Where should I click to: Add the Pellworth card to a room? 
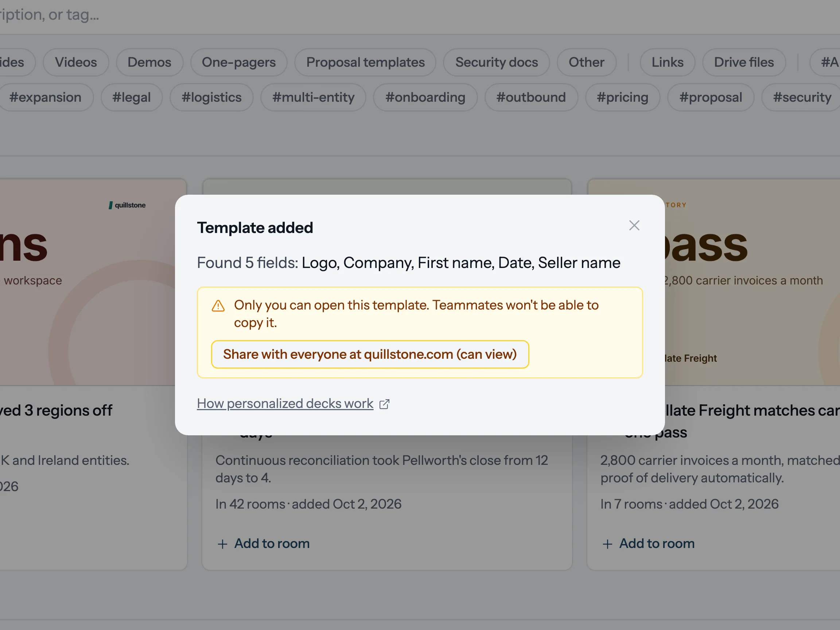[x=264, y=544]
